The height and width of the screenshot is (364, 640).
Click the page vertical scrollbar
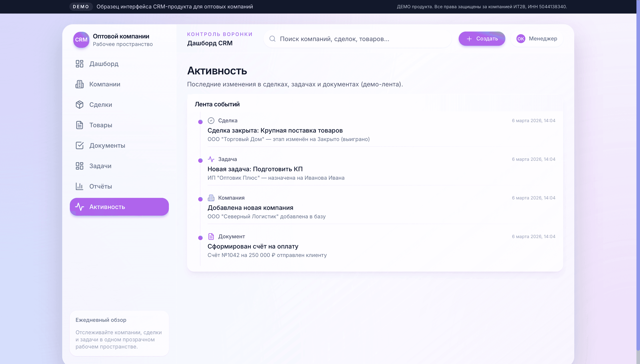tap(638, 175)
